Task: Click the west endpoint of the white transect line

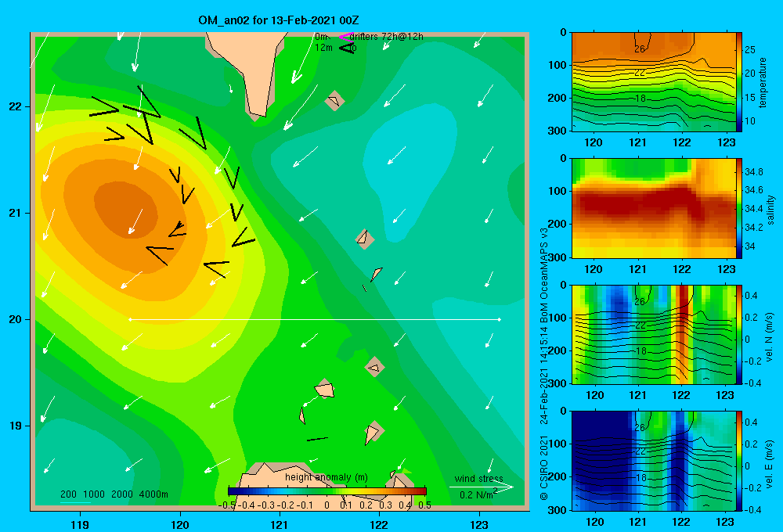Action: [130, 319]
